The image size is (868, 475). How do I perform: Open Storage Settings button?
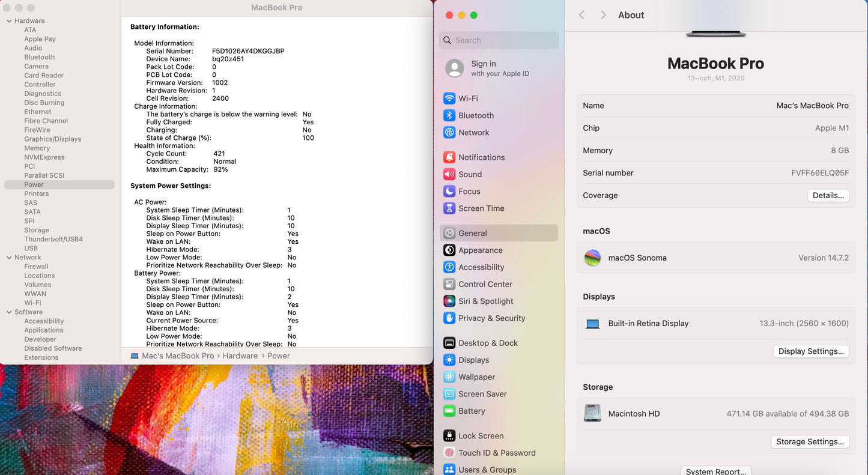click(x=810, y=441)
